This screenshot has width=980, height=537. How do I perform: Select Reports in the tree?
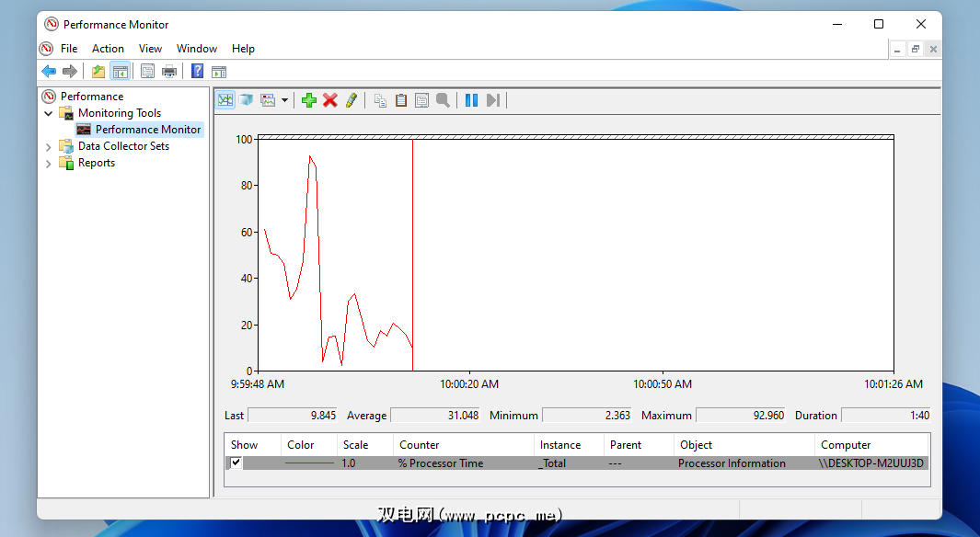pyautogui.click(x=97, y=163)
